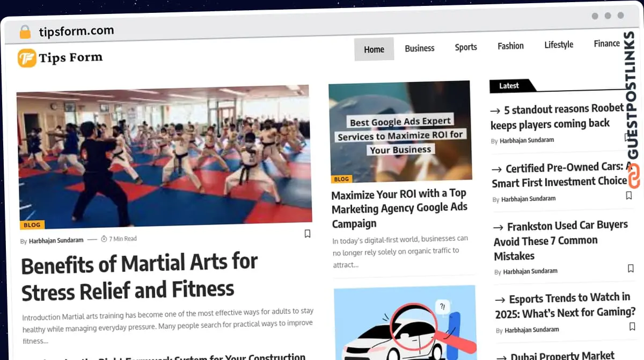Click the clock icon beside 7 Min Read
Viewport: 644px width, 360px height.
[x=104, y=239]
